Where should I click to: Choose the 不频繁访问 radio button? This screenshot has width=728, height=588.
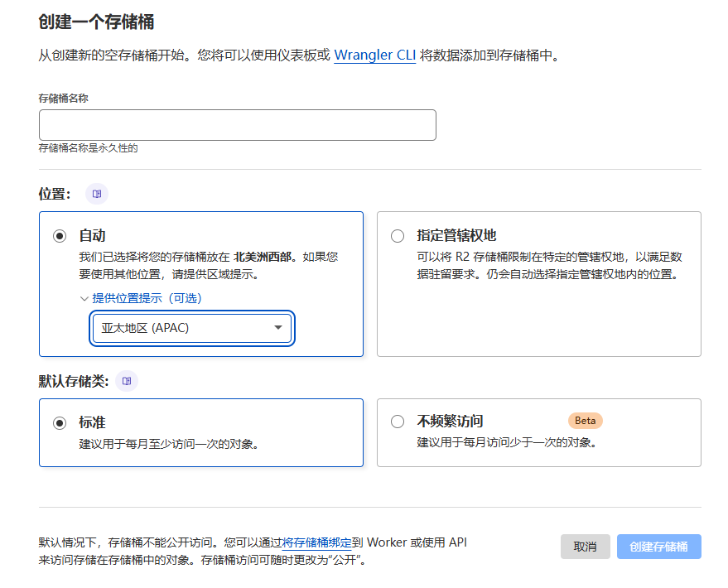click(x=398, y=422)
